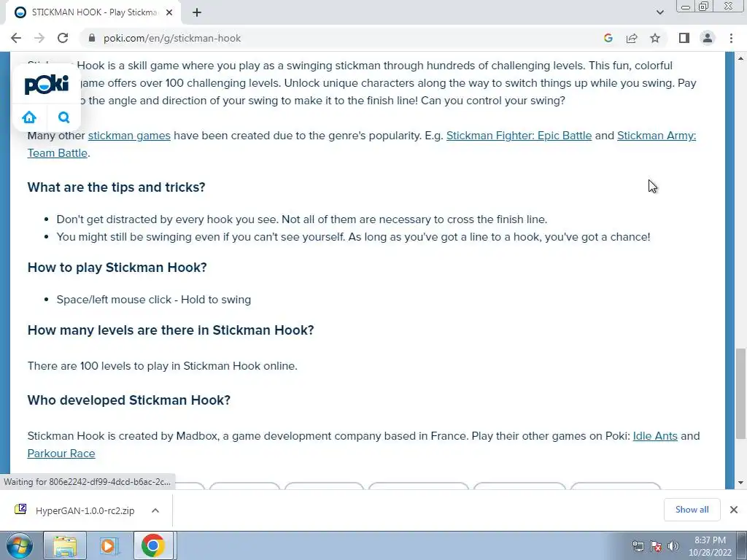Click 'Space/left mouse click - Hold to swing' text
The height and width of the screenshot is (560, 747).
pyautogui.click(x=153, y=300)
